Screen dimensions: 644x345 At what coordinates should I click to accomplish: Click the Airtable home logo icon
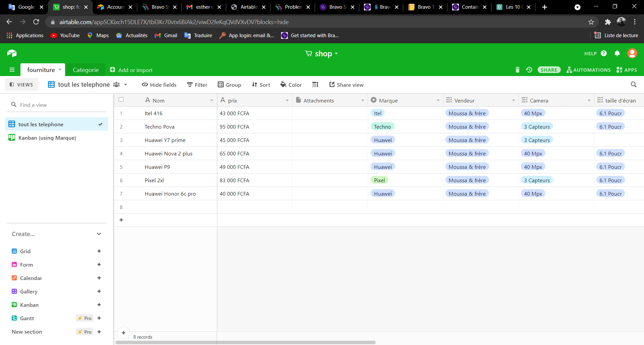(x=12, y=53)
